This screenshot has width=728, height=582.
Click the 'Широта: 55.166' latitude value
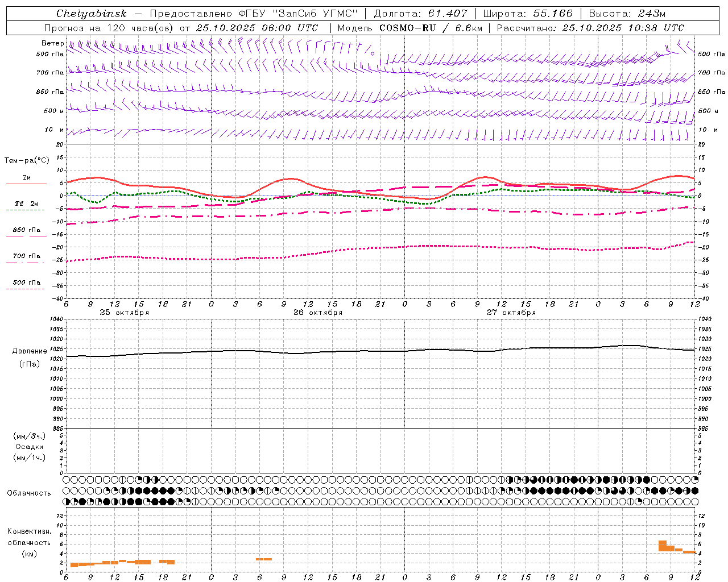[x=528, y=14]
